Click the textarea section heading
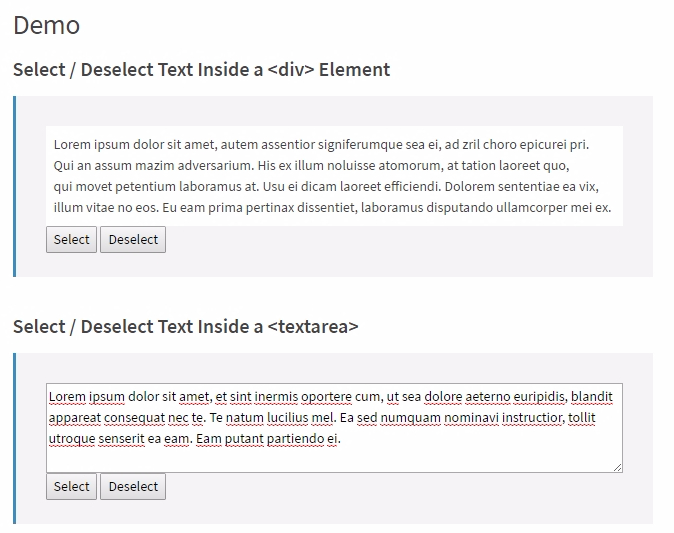Image resolution: width=674 pixels, height=533 pixels. coord(186,327)
